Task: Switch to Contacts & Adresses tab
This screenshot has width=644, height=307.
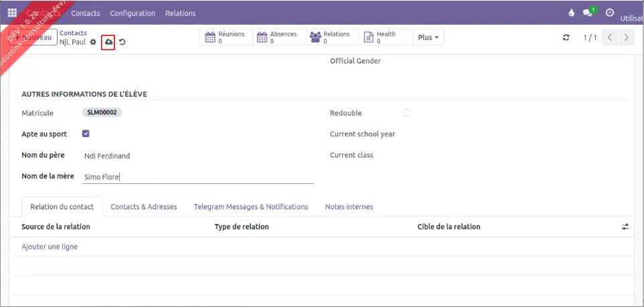Action: pyautogui.click(x=144, y=207)
